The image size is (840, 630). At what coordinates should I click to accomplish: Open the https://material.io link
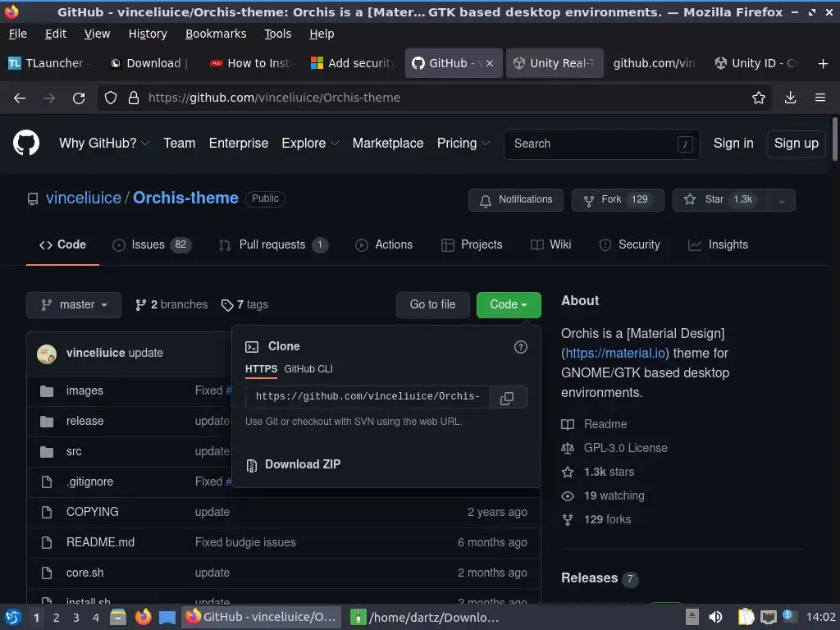[615, 354]
